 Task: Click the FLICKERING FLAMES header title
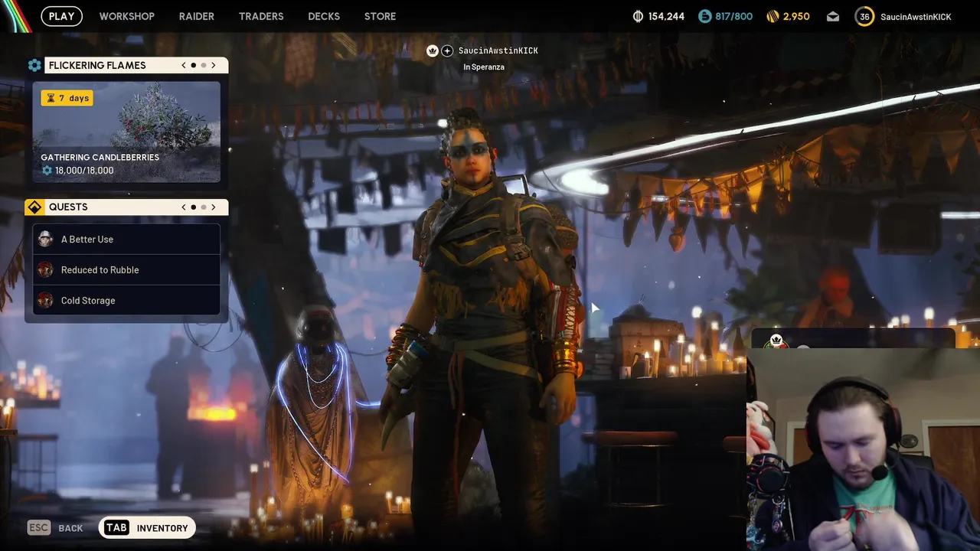97,65
